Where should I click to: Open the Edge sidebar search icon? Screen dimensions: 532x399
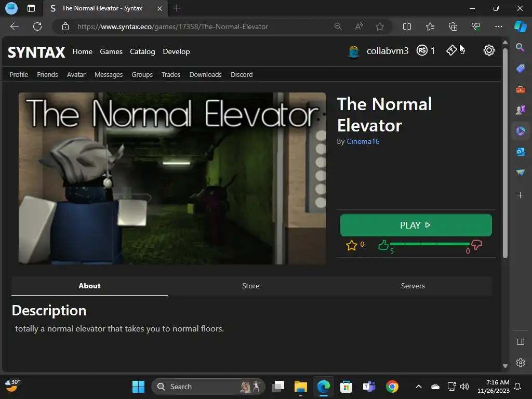click(x=520, y=47)
